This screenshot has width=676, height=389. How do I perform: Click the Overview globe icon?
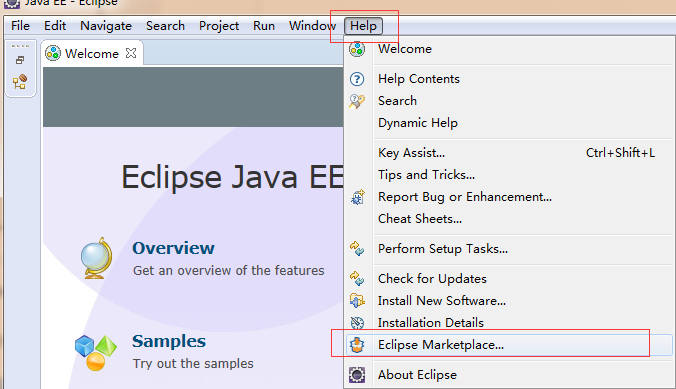point(97,258)
